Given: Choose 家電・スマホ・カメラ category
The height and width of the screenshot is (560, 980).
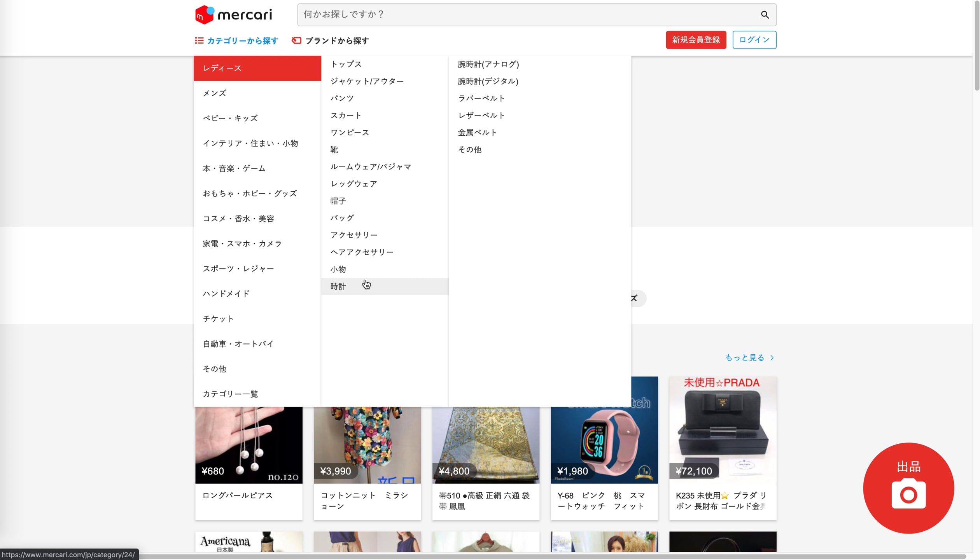Looking at the screenshot, I should [242, 244].
